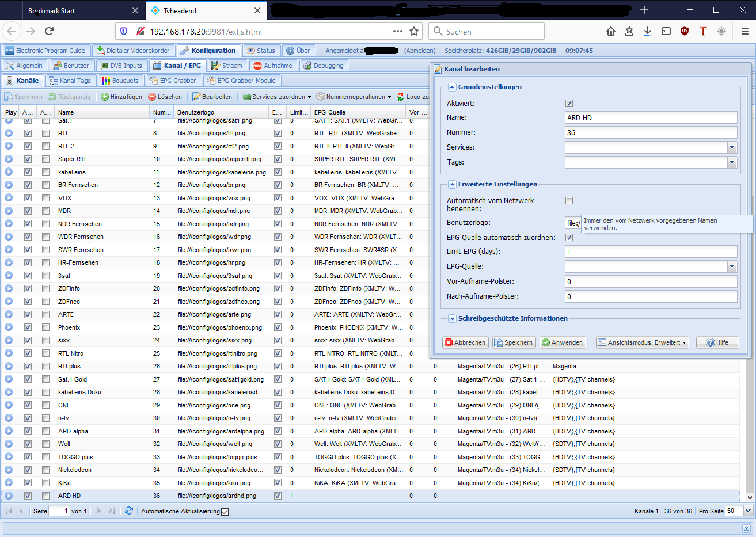Click the Name input field ARD HD
Viewport: 756px width, 537px height.
tap(651, 117)
